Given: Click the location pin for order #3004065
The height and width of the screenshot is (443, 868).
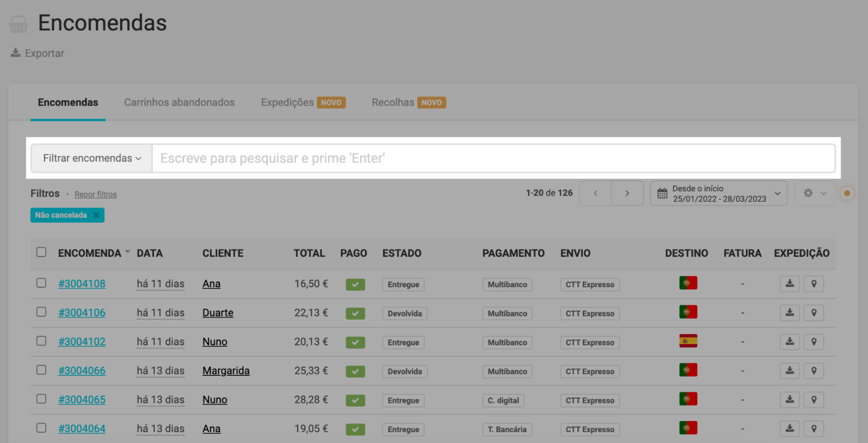Looking at the screenshot, I should 813,400.
